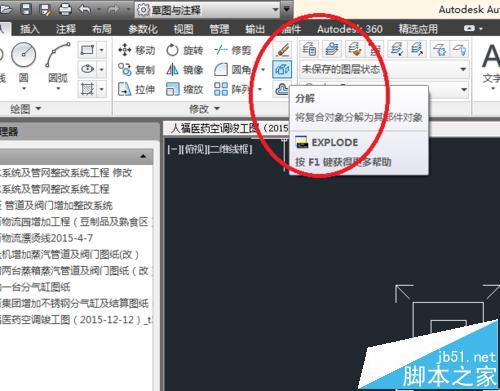Click the Stretch (拉伸) tool
Viewport: 500px width, 391px height.
click(137, 89)
